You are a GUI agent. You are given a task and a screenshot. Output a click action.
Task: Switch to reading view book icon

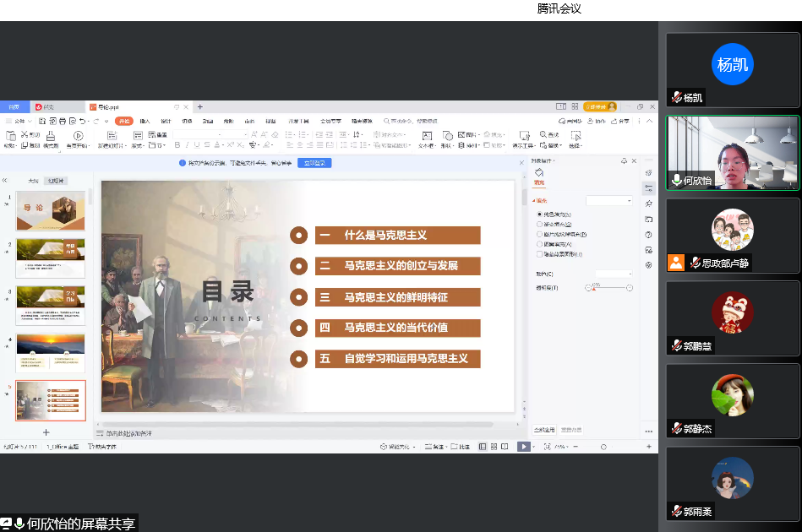pyautogui.click(x=505, y=447)
